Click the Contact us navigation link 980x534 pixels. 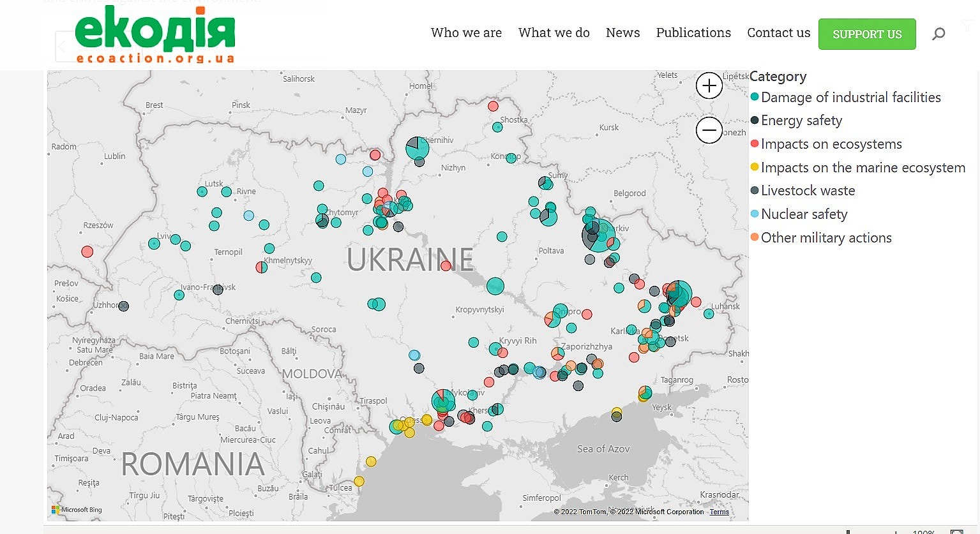click(x=778, y=33)
